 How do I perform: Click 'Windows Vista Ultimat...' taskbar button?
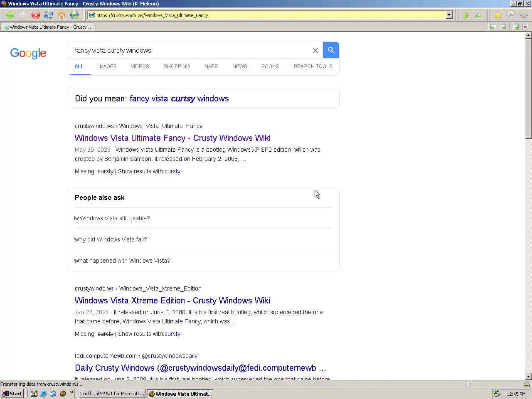pyautogui.click(x=180, y=394)
